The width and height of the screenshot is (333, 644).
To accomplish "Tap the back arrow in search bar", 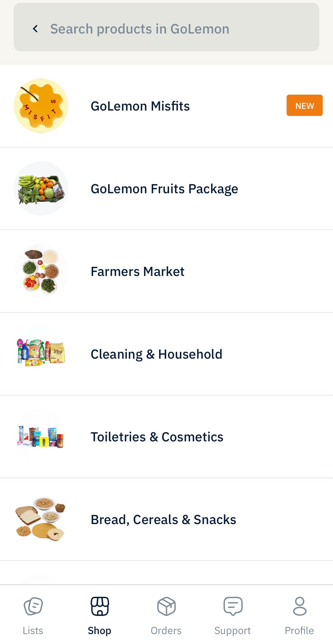I will coord(35,29).
